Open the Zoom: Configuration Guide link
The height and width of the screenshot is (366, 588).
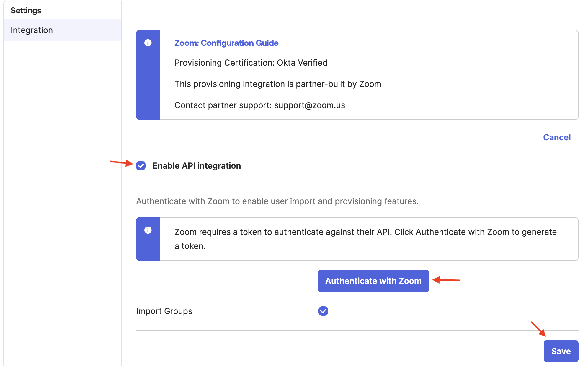click(x=226, y=43)
